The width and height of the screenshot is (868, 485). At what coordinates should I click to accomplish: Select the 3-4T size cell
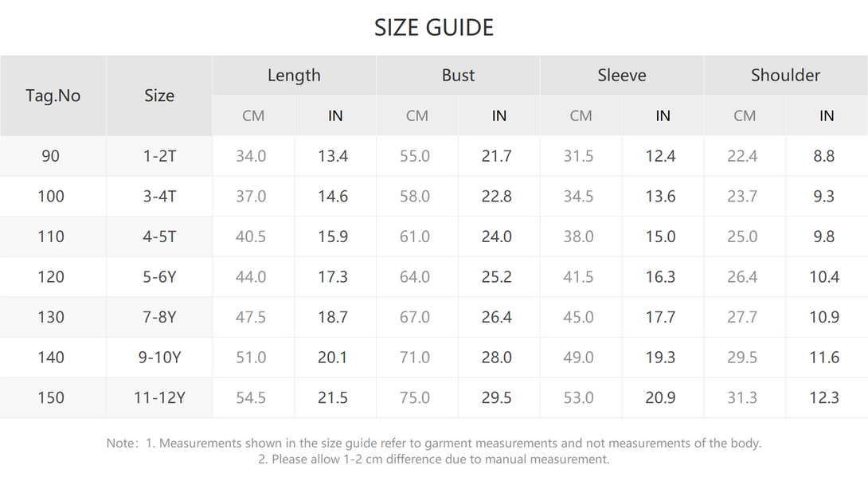tap(159, 197)
